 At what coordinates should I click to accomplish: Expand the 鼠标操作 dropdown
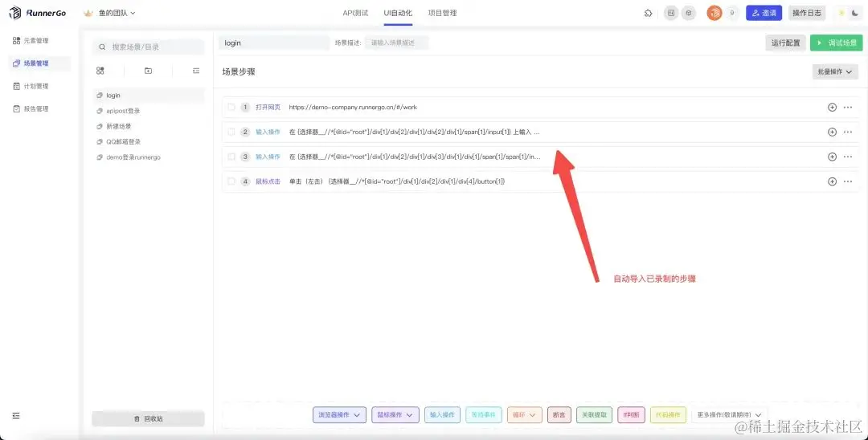point(395,415)
